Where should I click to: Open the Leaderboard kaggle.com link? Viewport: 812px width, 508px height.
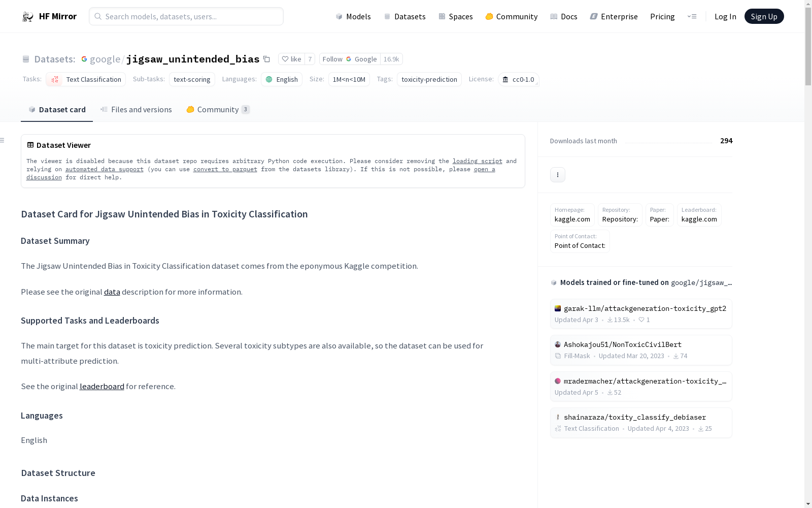(699, 215)
